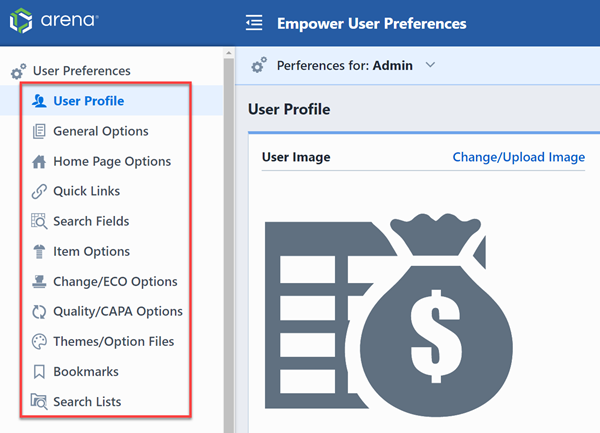
Task: Click the Home Page Options house icon
Action: pyautogui.click(x=39, y=161)
